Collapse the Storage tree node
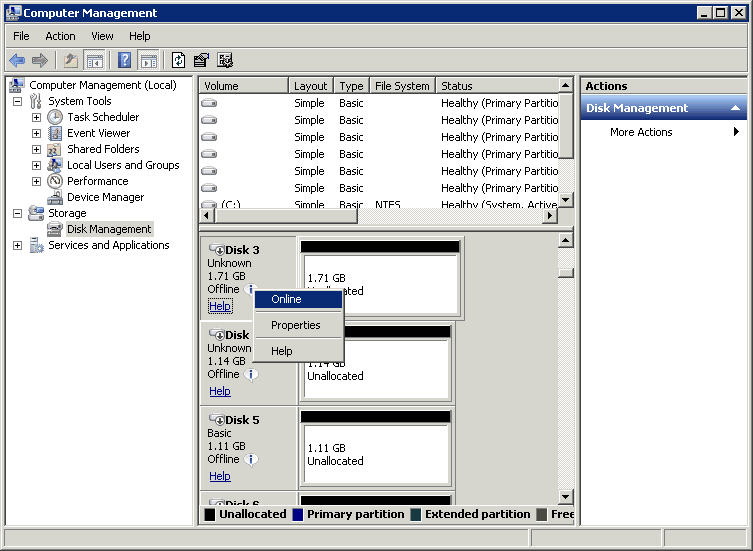 point(17,213)
